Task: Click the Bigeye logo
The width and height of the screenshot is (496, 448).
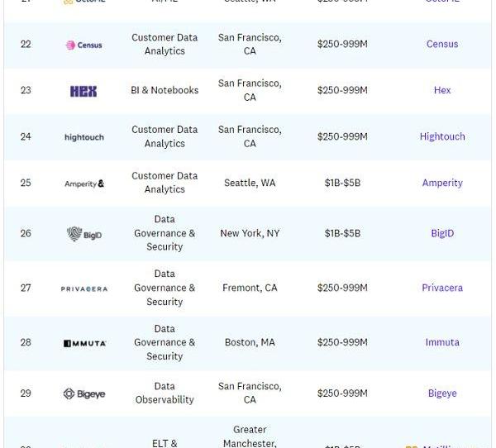Action: 84,394
